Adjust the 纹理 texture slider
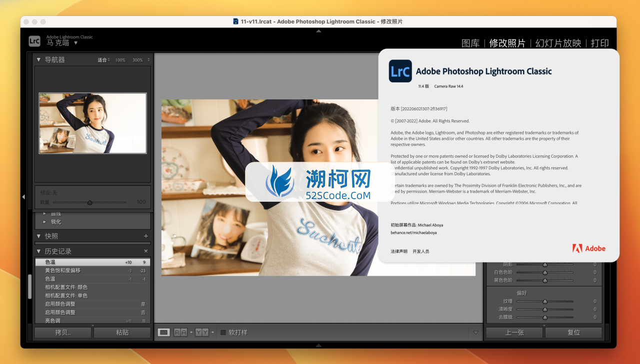Viewport: 640px width, 364px height. pyautogui.click(x=545, y=301)
